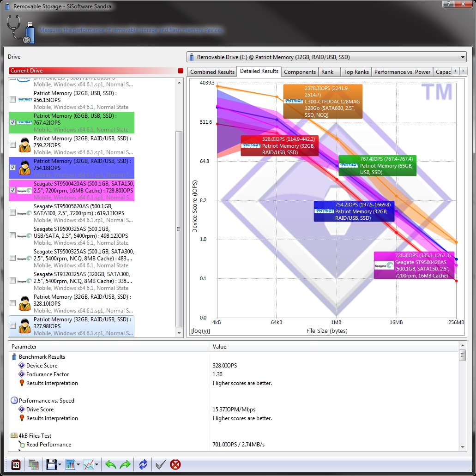Click the stethoscope USB drive header icon

[x=21, y=30]
